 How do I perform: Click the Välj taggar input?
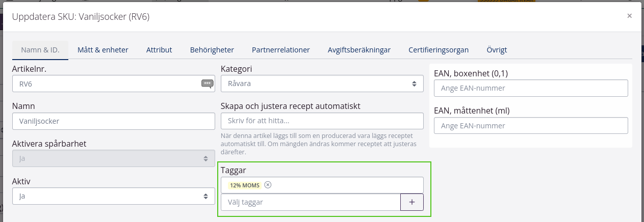[311, 202]
